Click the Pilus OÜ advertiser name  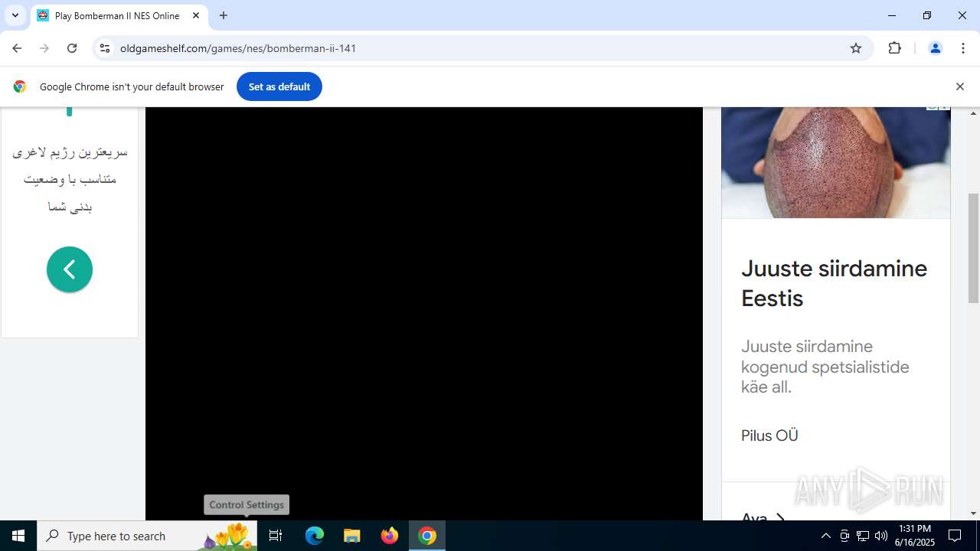[769, 435]
